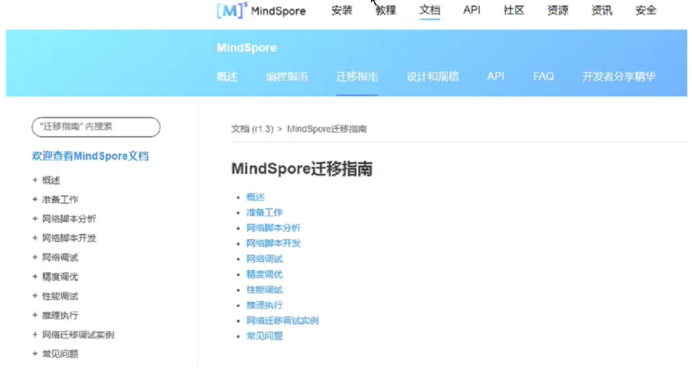Viewport: 692px width, 368px height.
Task: Select 常见问题 text in the sidebar tree
Action: [60, 354]
